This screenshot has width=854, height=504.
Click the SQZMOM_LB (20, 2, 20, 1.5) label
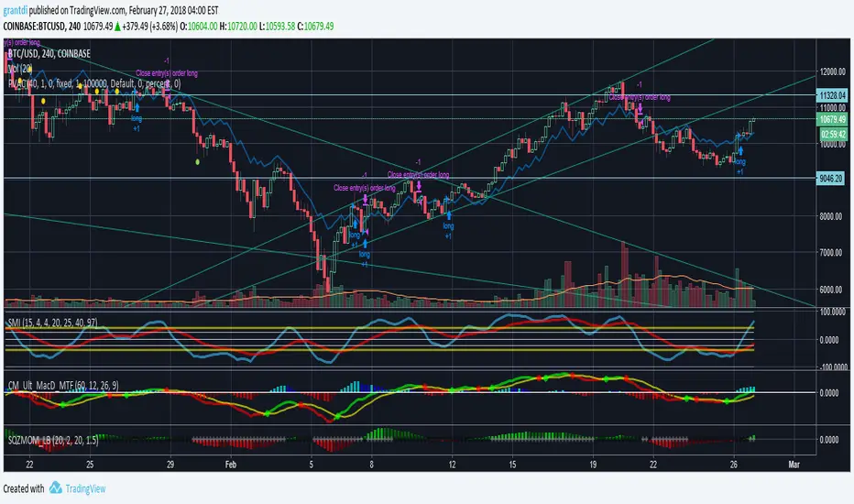[x=53, y=440]
